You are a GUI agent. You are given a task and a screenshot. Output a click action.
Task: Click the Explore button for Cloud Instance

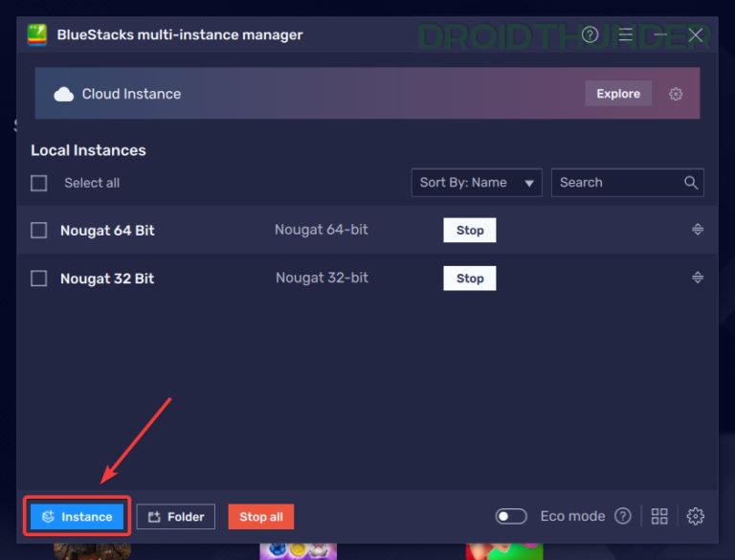click(618, 94)
